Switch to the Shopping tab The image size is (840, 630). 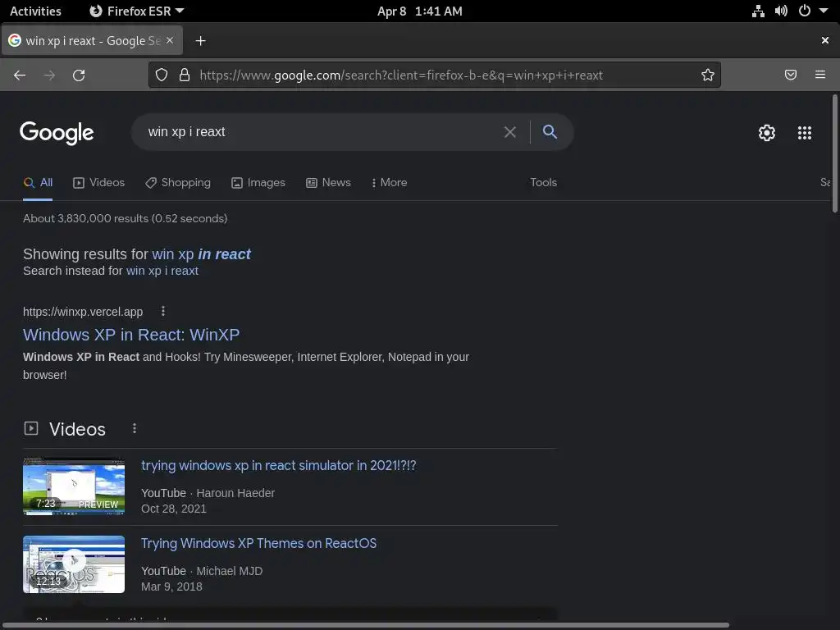[x=178, y=183]
